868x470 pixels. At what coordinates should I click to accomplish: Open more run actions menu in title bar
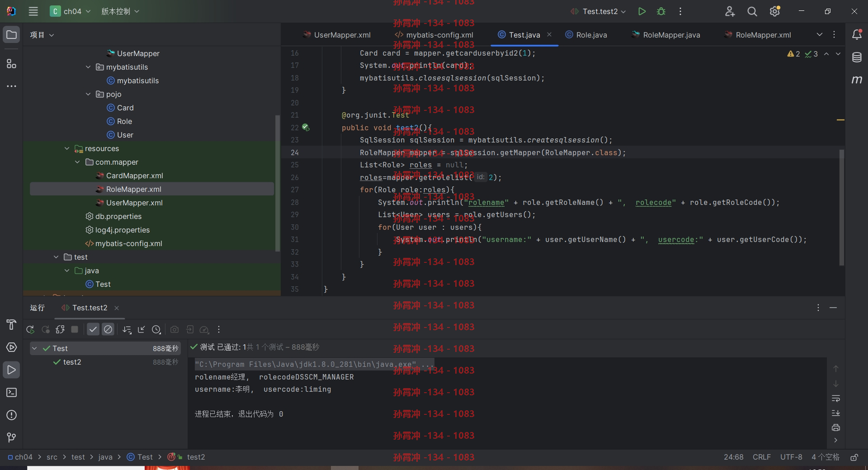pos(680,11)
